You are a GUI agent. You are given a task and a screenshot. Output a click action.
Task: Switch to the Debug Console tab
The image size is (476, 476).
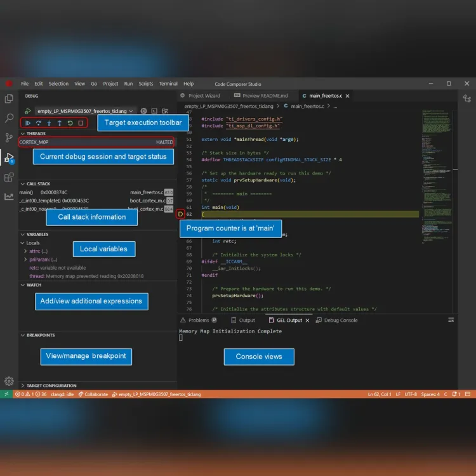coord(336,321)
